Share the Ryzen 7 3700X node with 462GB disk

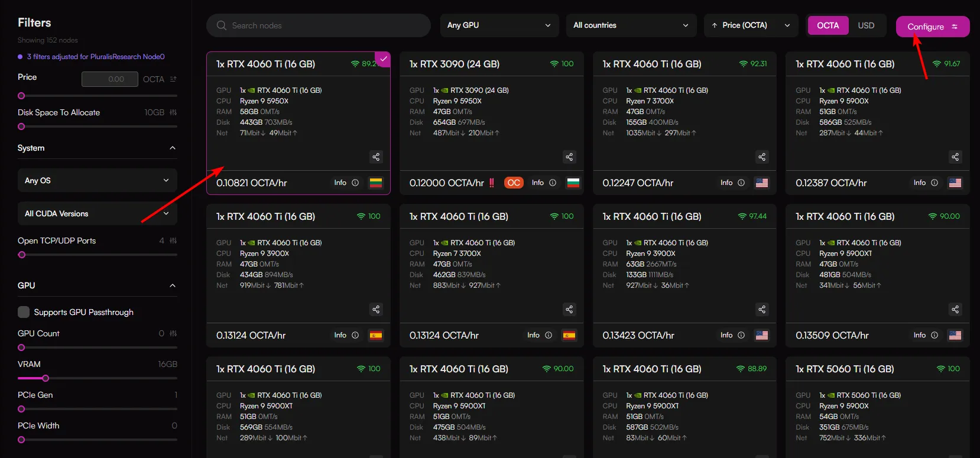click(x=569, y=309)
